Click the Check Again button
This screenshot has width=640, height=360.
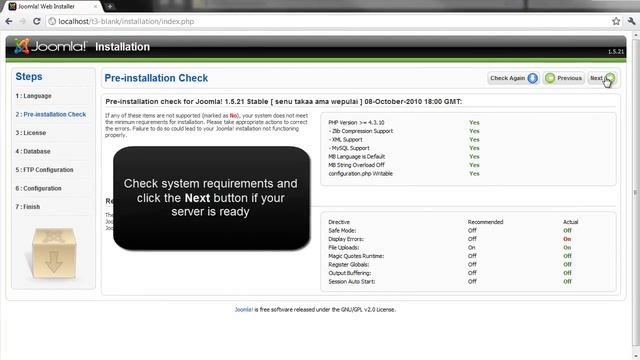(x=513, y=78)
